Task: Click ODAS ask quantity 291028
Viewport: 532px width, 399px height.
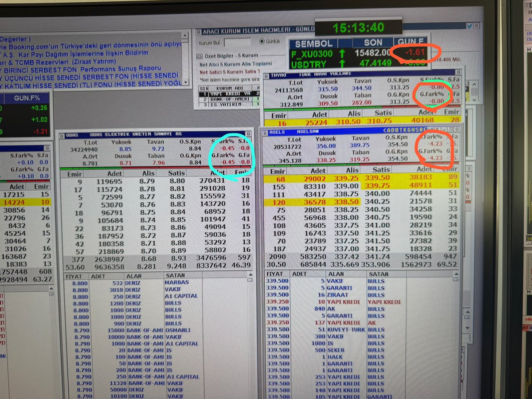Action: point(212,188)
